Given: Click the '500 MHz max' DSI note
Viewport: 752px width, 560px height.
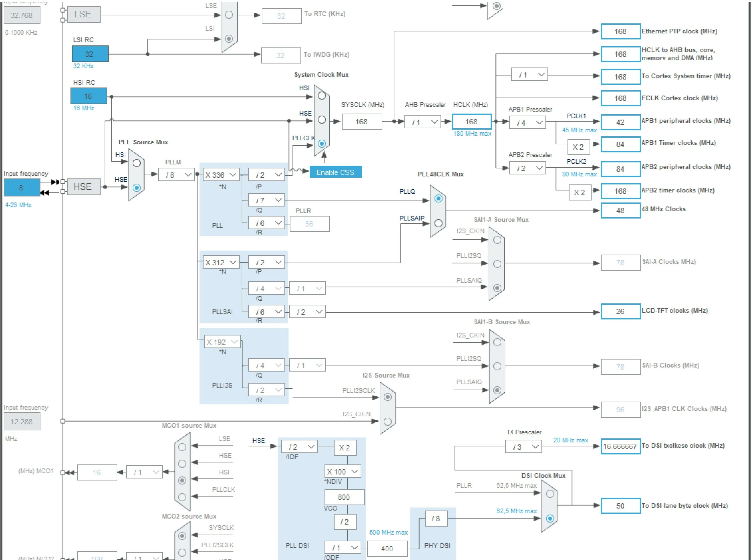Looking at the screenshot, I should click(388, 533).
